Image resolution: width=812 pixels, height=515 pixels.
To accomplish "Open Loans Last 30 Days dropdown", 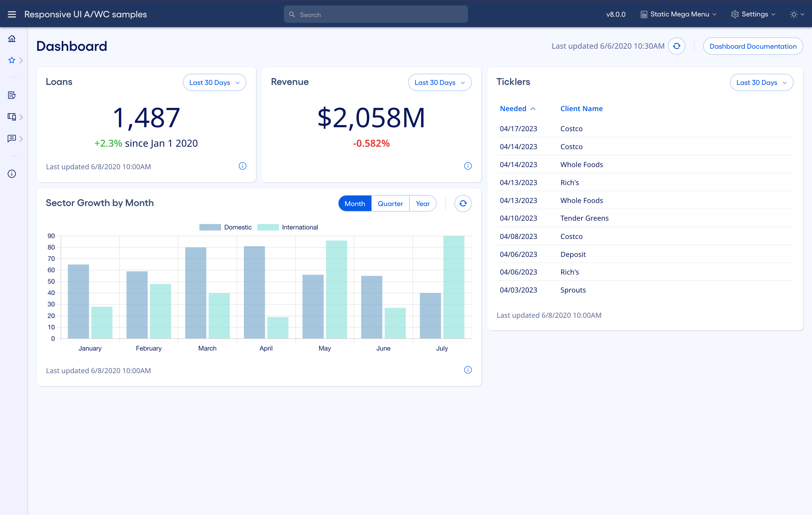I will pyautogui.click(x=214, y=83).
